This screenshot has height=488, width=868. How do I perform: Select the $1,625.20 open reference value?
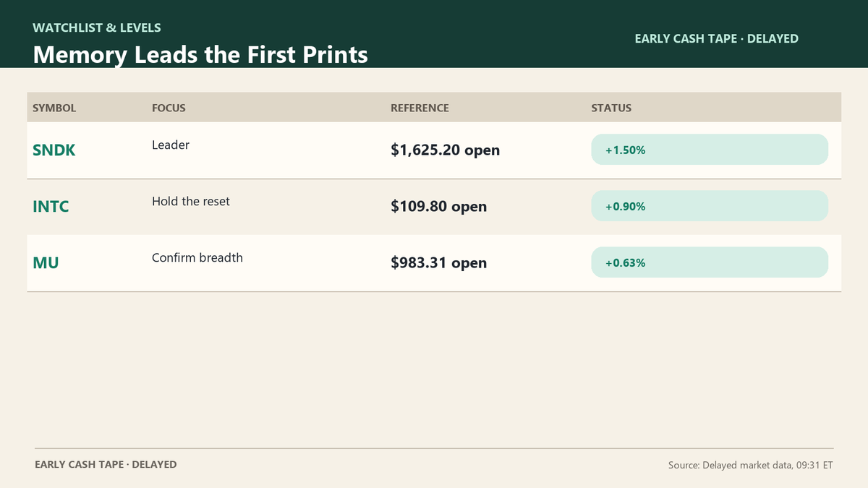pos(446,150)
